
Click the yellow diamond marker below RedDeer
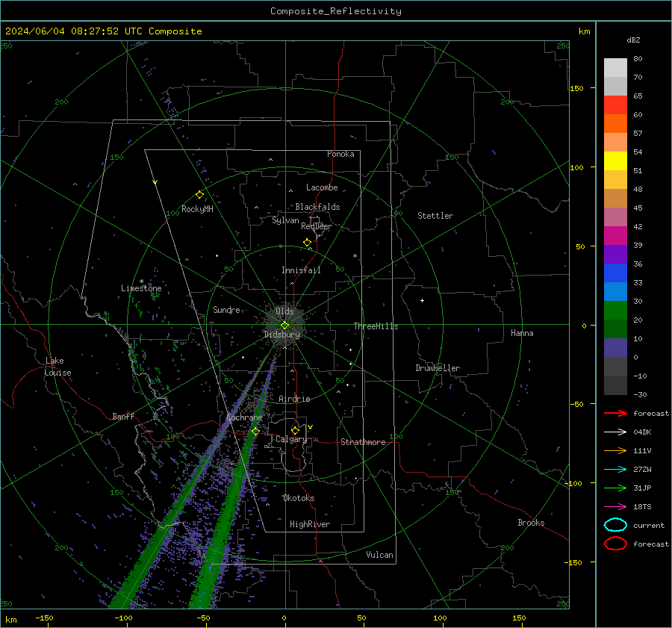tap(308, 243)
